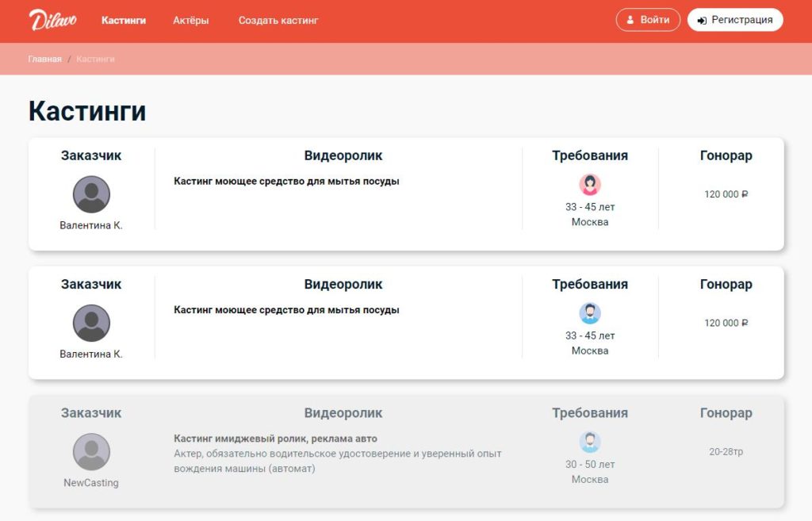Click the Кастинги breadcrumb
Screen dimensions: 812x521
click(95, 59)
